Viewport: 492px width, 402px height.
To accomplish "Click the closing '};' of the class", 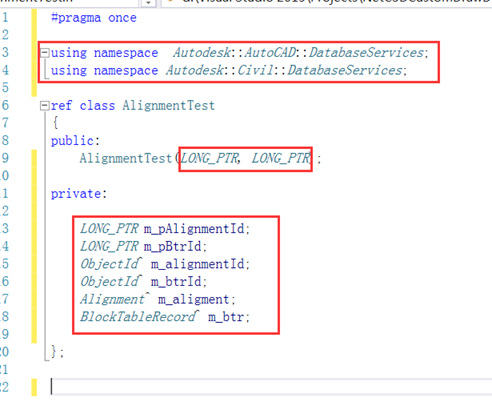I will [57, 352].
